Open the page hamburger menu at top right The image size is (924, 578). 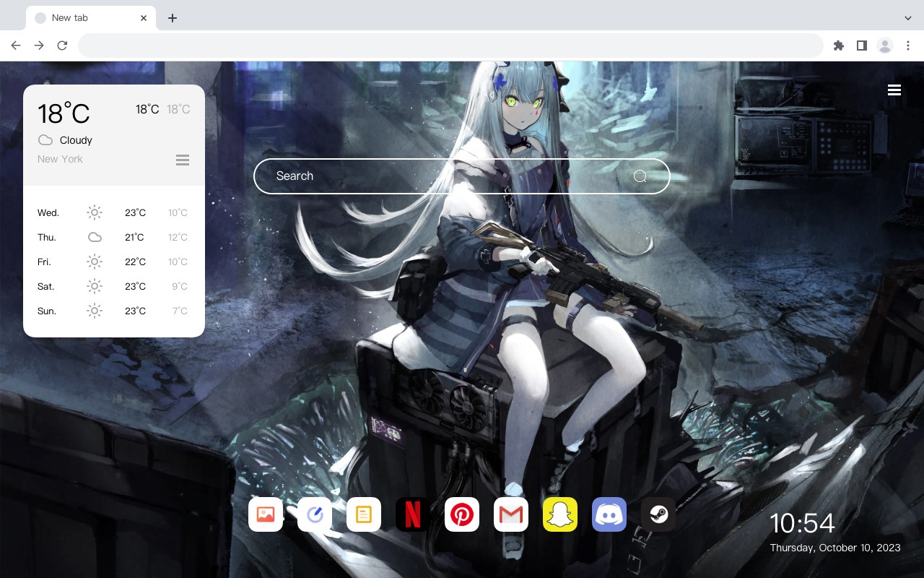(x=894, y=90)
